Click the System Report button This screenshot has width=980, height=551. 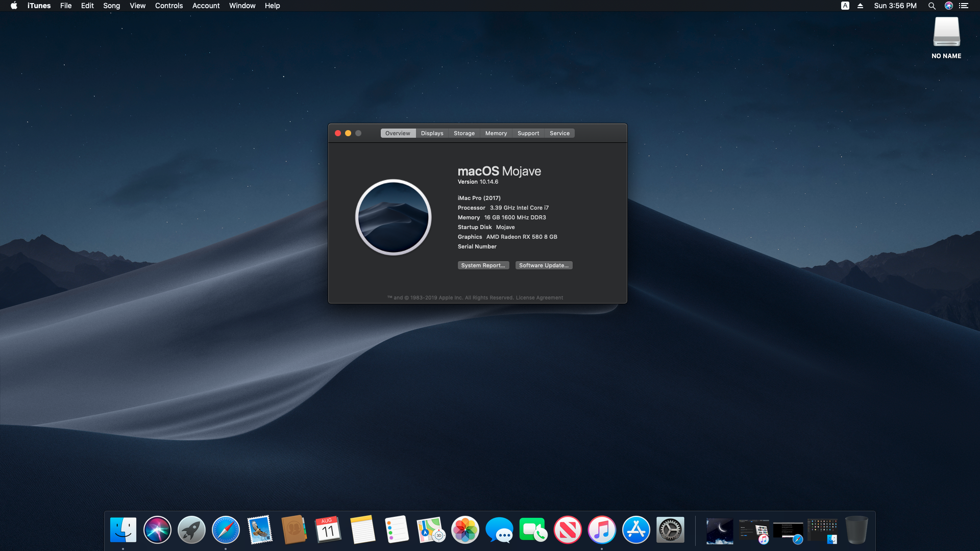coord(483,265)
